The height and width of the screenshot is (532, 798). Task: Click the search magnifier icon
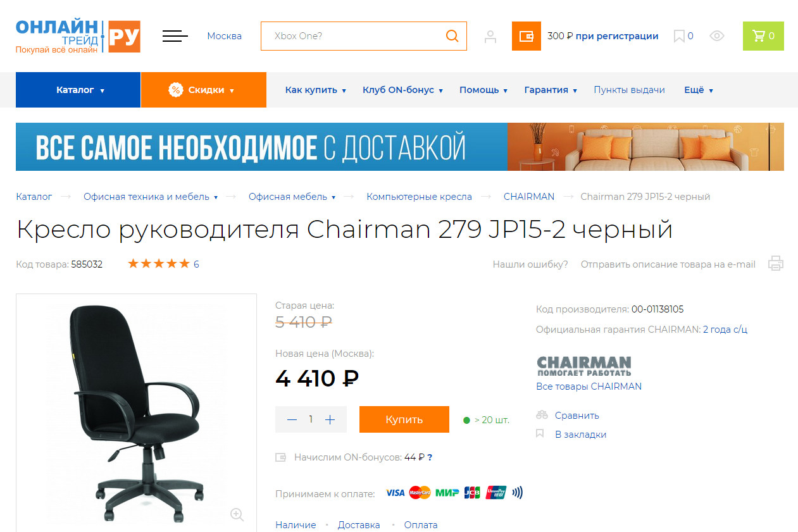(452, 36)
